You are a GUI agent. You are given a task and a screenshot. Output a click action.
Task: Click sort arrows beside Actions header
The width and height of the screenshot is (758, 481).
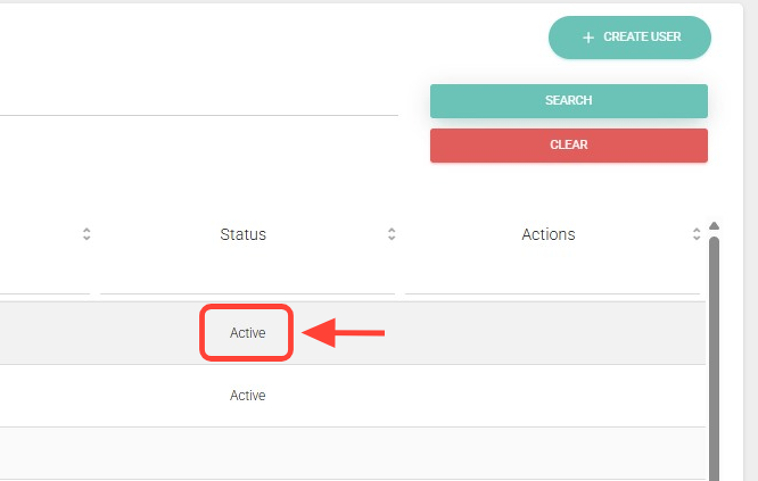(696, 234)
